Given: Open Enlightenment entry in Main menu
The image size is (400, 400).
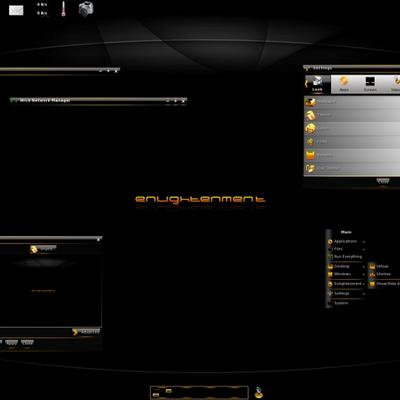Looking at the screenshot, I should [x=345, y=284].
